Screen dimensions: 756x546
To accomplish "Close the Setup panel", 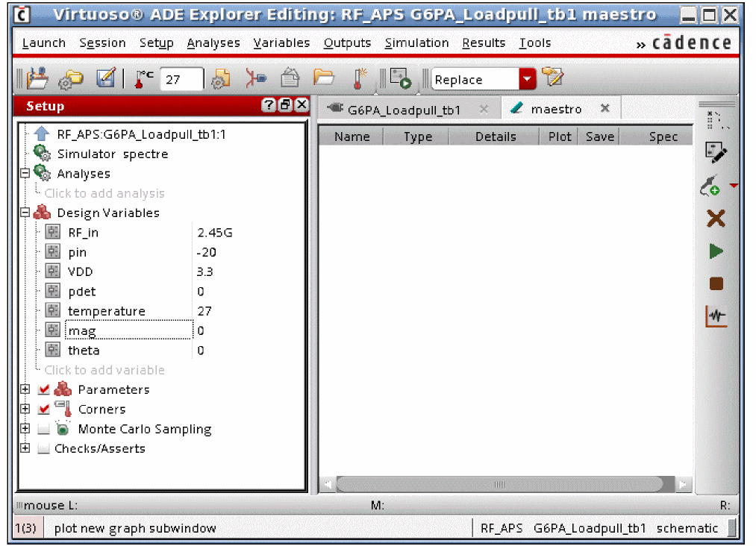I will pos(302,105).
